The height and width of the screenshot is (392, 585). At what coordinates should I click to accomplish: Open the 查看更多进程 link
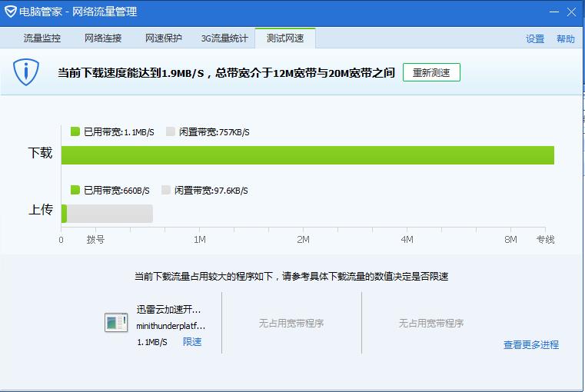tap(531, 344)
